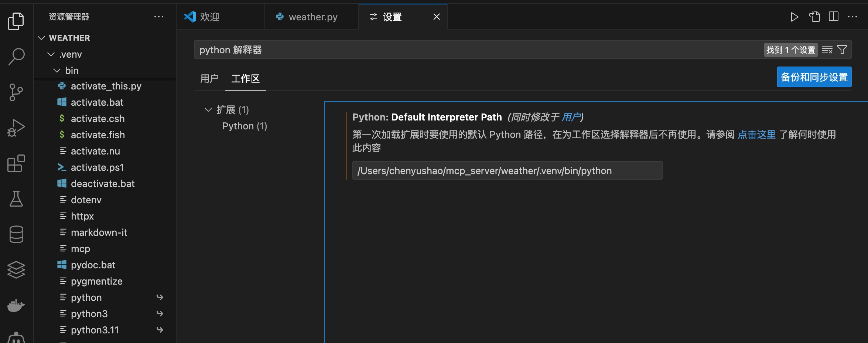Screen dimensions: 868x343
Task: Click symlink arrow on python3 row
Action: point(160,313)
